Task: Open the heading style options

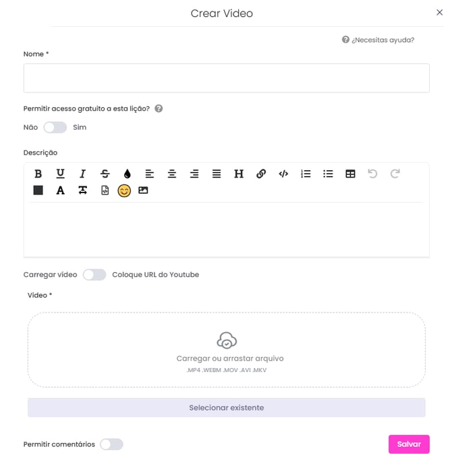Action: click(x=239, y=174)
